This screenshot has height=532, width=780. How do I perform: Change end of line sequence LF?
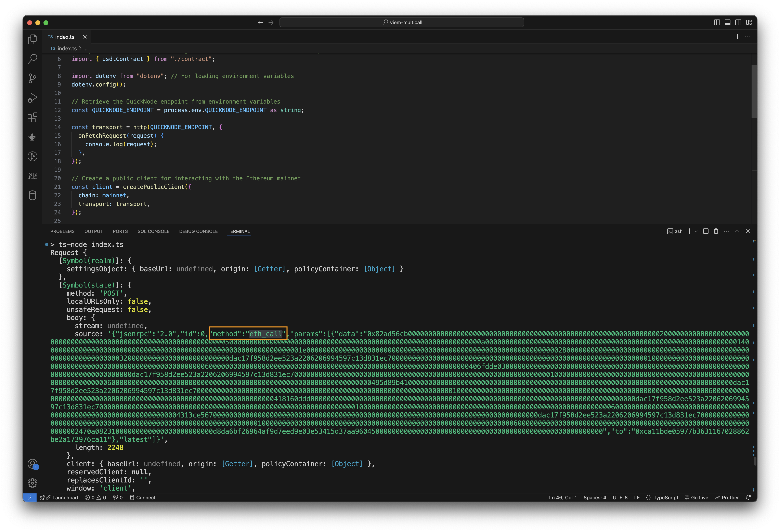tap(637, 497)
